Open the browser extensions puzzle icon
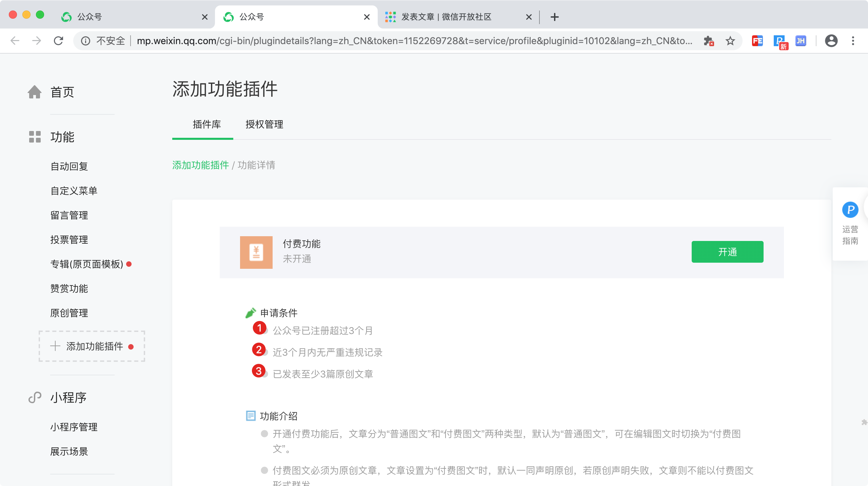 708,41
